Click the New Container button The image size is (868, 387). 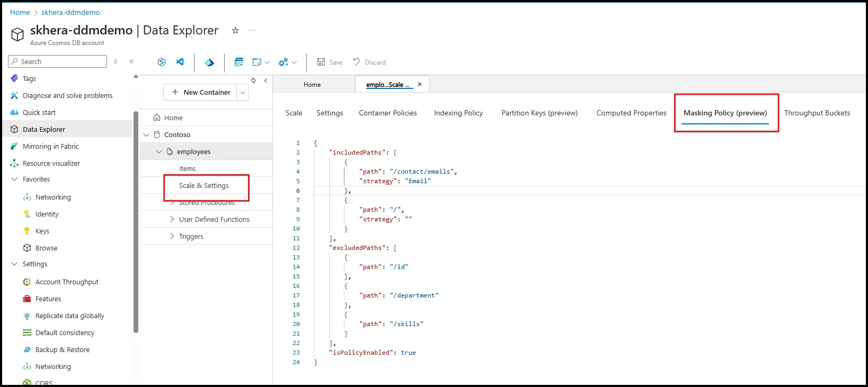(201, 92)
